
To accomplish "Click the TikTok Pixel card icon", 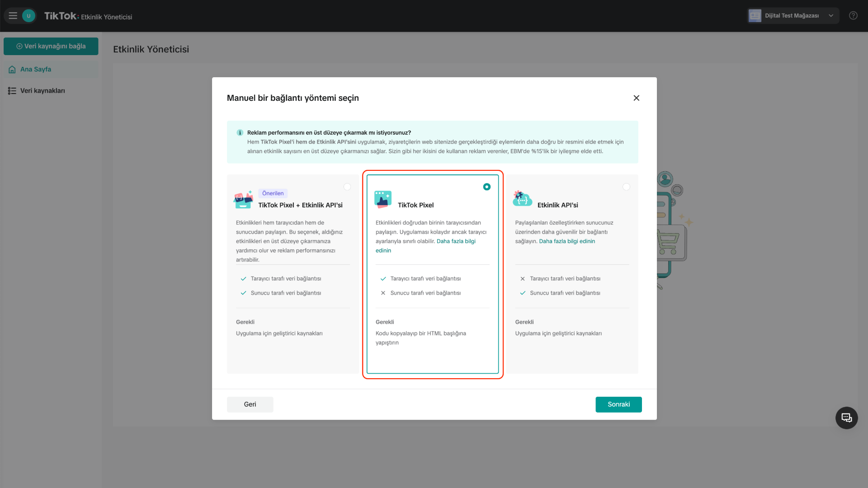I will pos(383,199).
